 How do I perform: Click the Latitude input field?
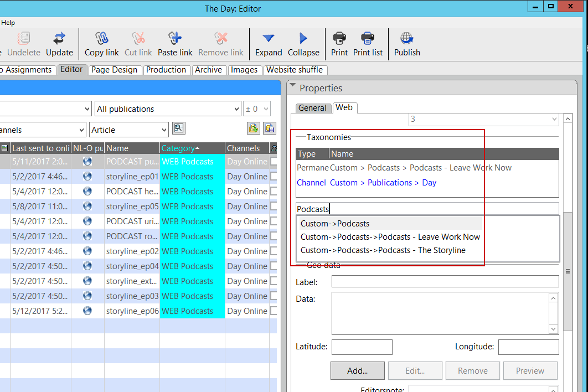362,347
